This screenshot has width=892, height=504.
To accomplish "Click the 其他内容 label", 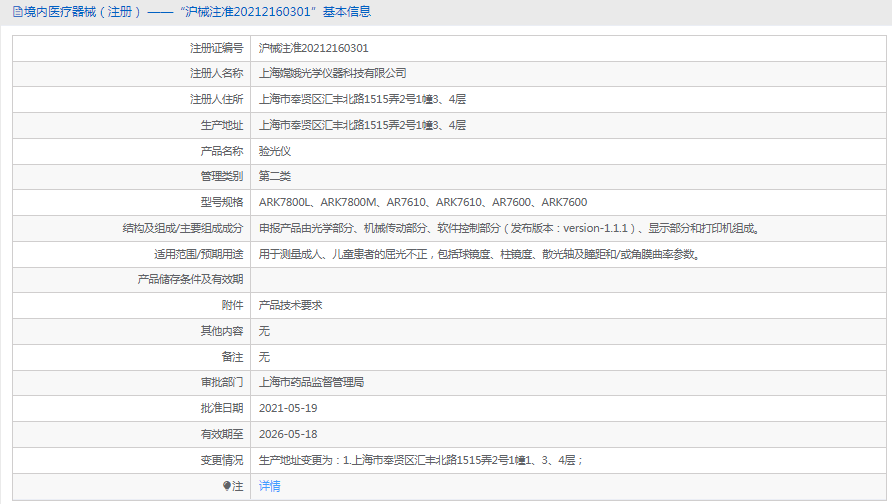I will (222, 331).
